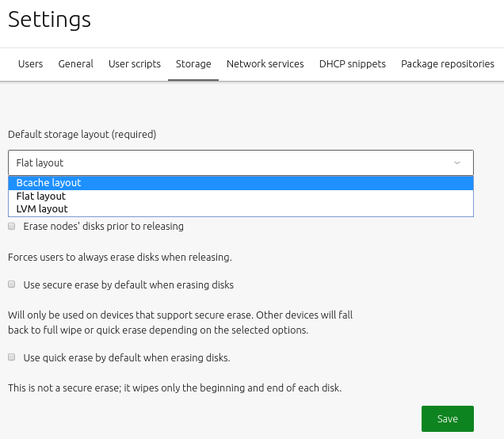Image resolution: width=504 pixels, height=439 pixels.
Task: Open the Users tab
Action: pyautogui.click(x=30, y=64)
